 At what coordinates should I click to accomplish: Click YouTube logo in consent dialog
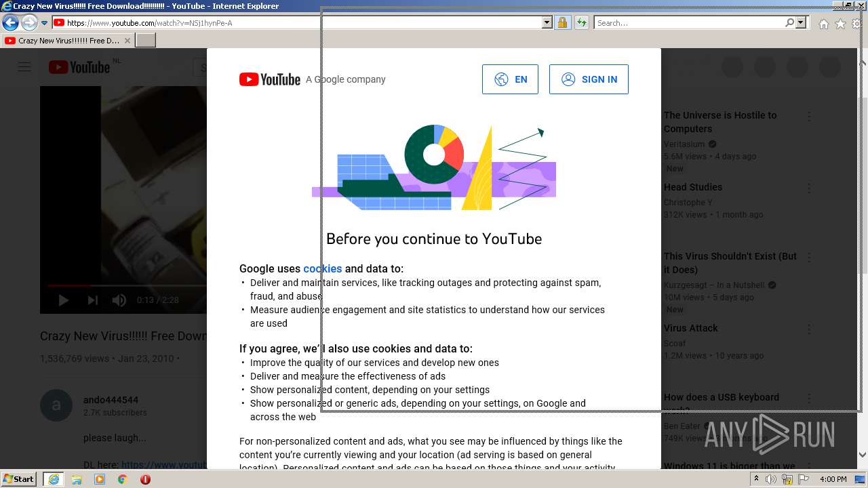coord(270,79)
